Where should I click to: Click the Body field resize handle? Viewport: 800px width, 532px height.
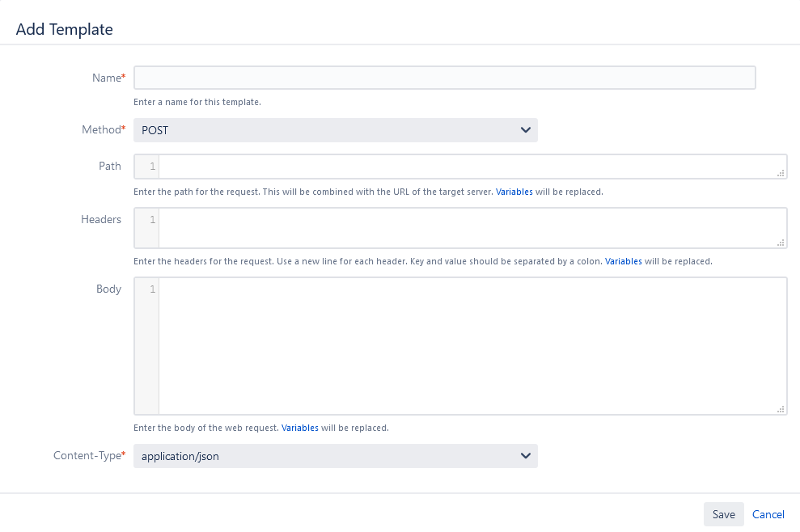pos(781,410)
